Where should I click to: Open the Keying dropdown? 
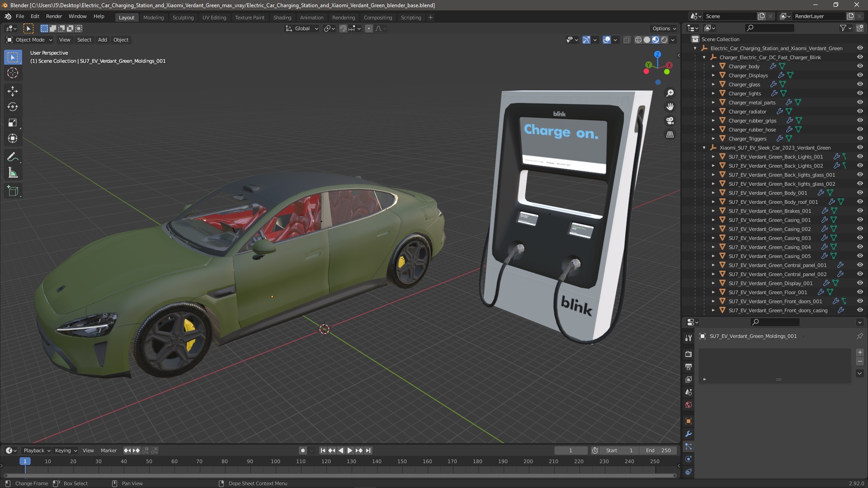(66, 450)
